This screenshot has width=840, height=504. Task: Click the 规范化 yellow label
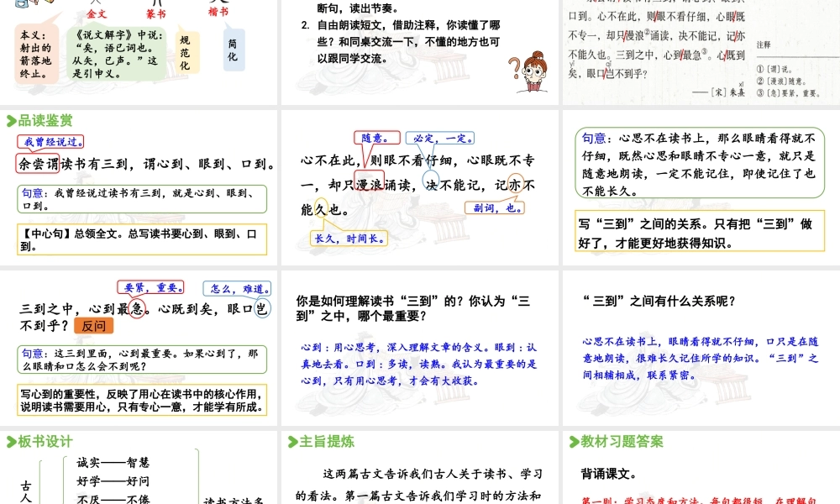(x=187, y=52)
